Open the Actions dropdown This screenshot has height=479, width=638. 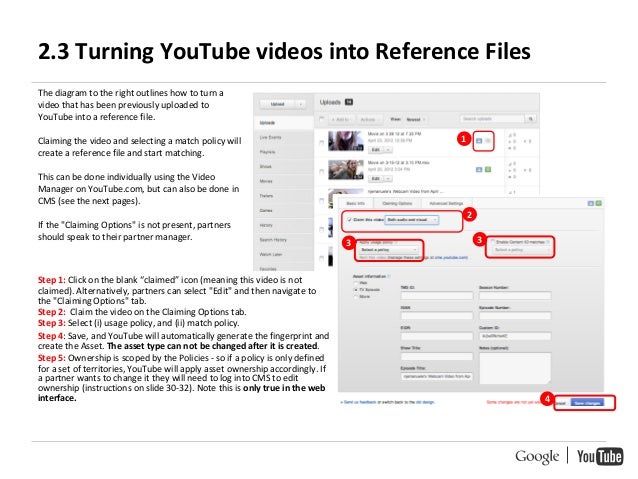pyautogui.click(x=369, y=119)
